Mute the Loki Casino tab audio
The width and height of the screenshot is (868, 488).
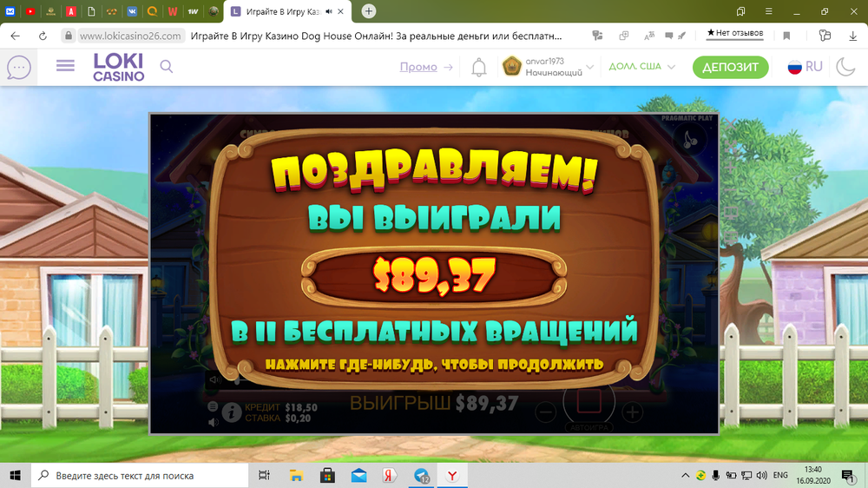329,11
